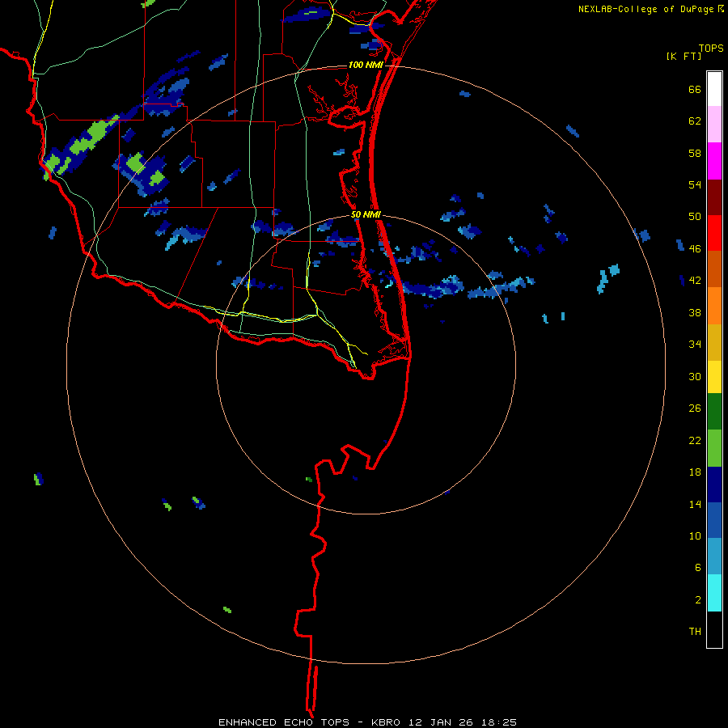Click the legend value 46
This screenshot has width=728, height=728.
[x=695, y=249]
